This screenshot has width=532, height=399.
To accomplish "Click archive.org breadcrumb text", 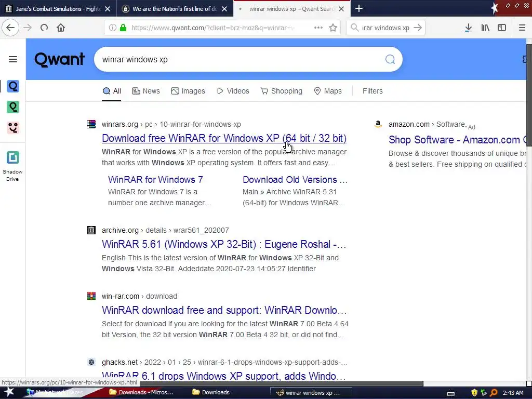I will pos(165,230).
